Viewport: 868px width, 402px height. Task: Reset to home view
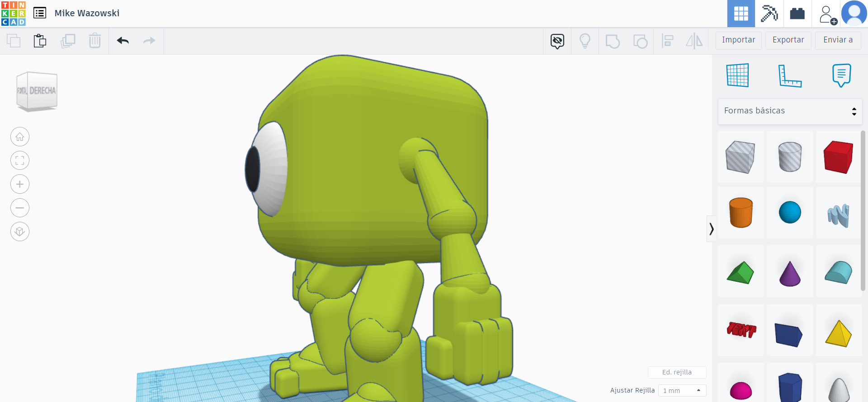[x=20, y=137]
